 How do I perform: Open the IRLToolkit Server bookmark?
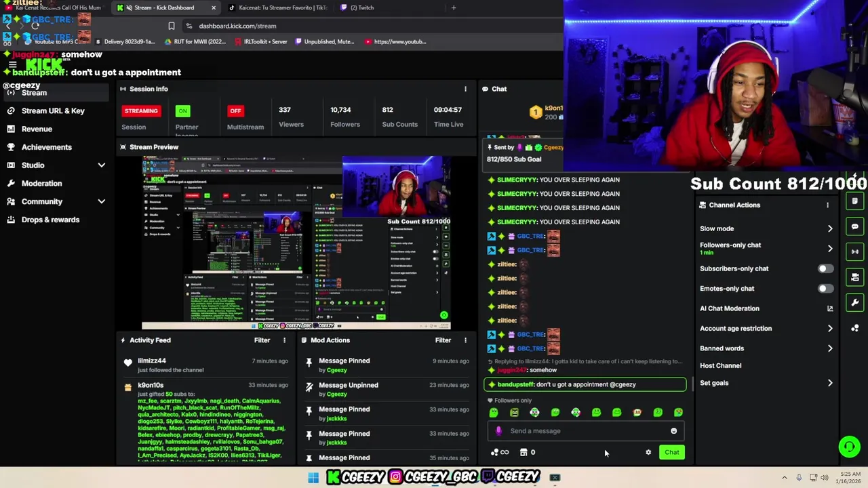[260, 41]
